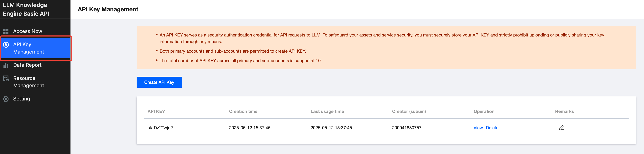Click the Data Report bar chart icon

pos(6,65)
